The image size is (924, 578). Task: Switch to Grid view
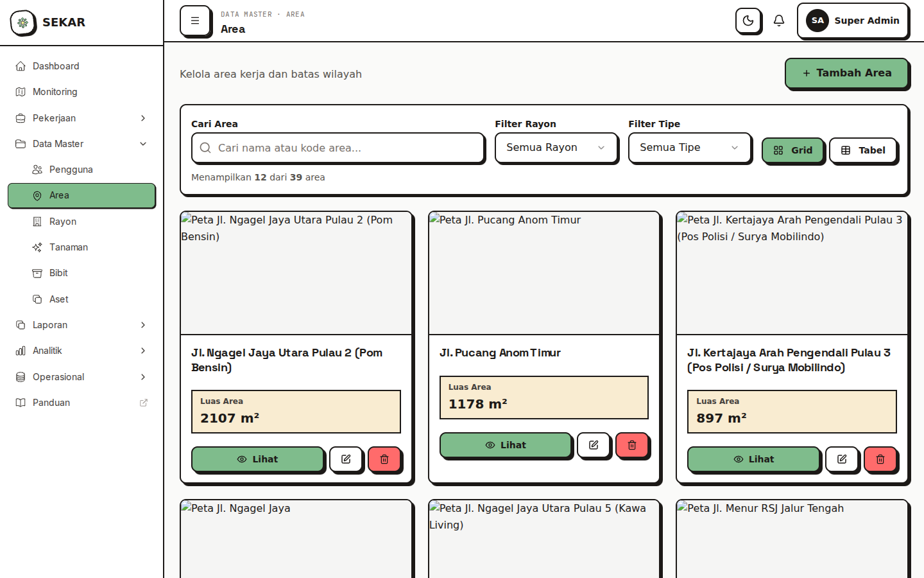tap(793, 150)
